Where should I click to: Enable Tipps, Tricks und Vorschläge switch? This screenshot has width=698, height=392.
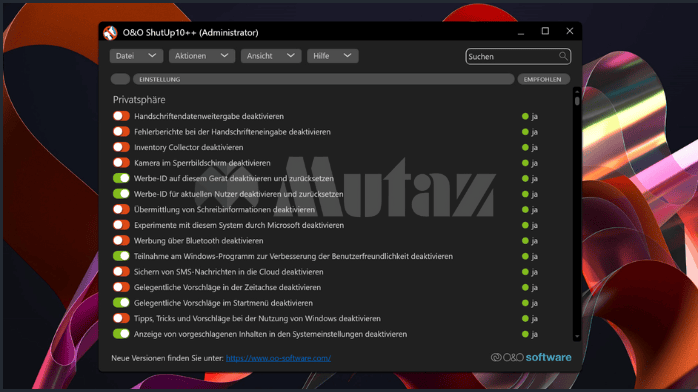point(121,319)
